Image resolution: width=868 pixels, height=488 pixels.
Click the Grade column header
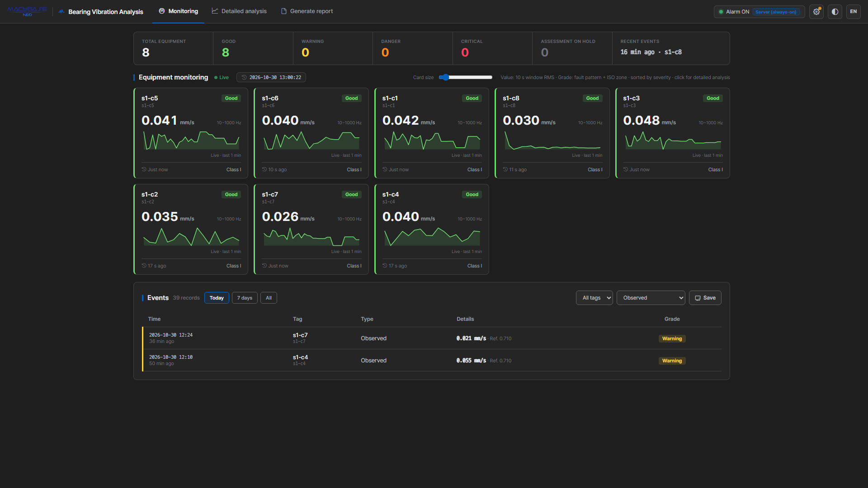(x=672, y=319)
